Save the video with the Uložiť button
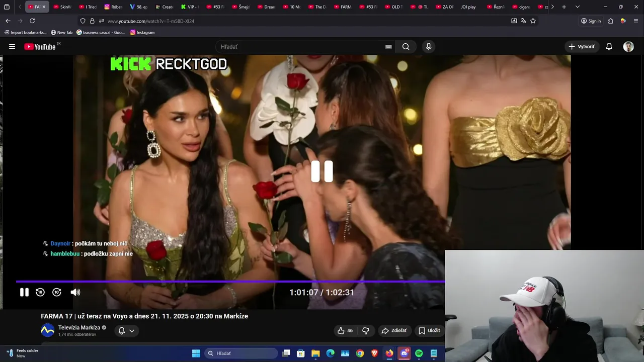The image size is (644, 362). [429, 331]
